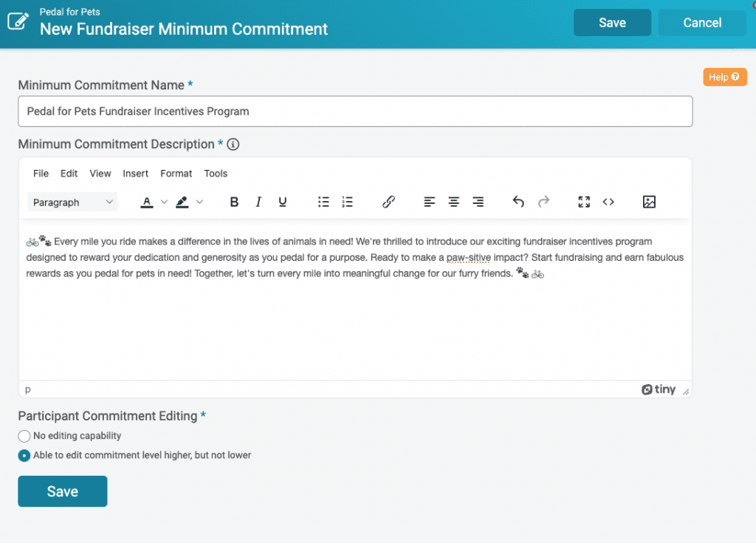Image resolution: width=756 pixels, height=543 pixels.
Task: Click the insert image icon
Action: point(649,202)
